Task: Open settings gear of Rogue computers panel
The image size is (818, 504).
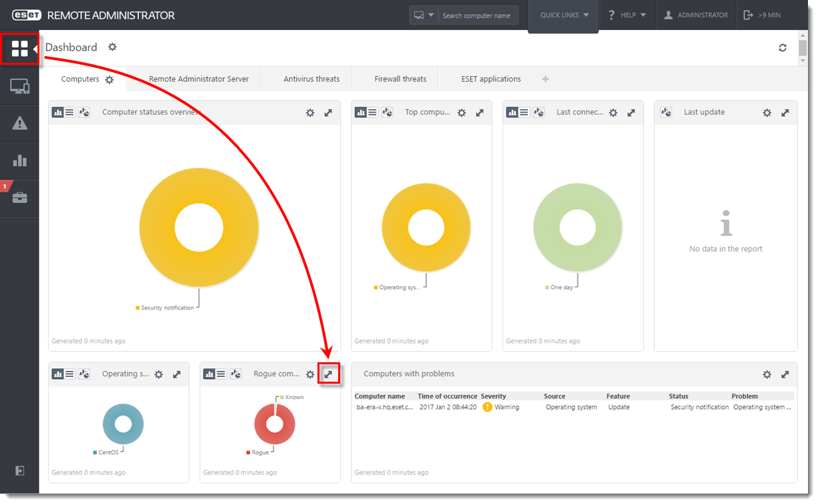Action: 310,375
